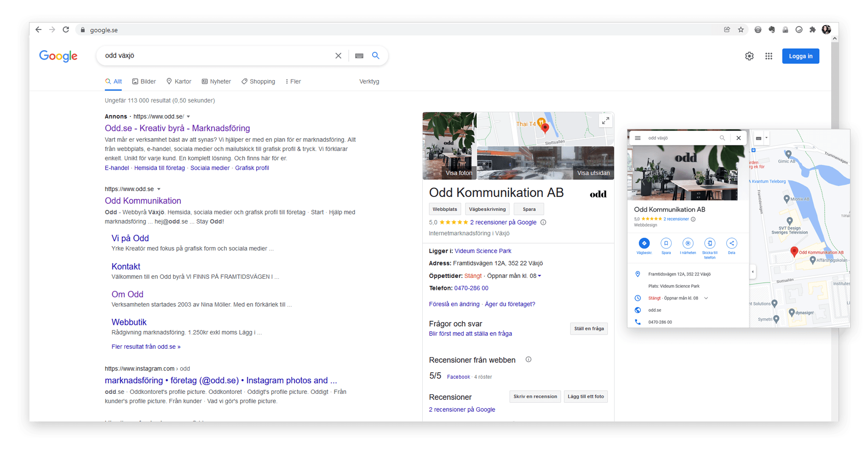Click 2 recensioner link in Maps panel

(676, 219)
